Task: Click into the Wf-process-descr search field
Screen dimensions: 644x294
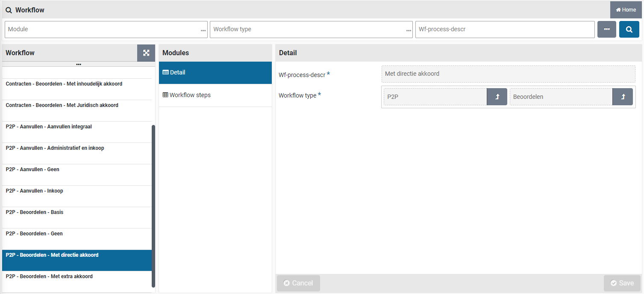Action: coord(504,30)
